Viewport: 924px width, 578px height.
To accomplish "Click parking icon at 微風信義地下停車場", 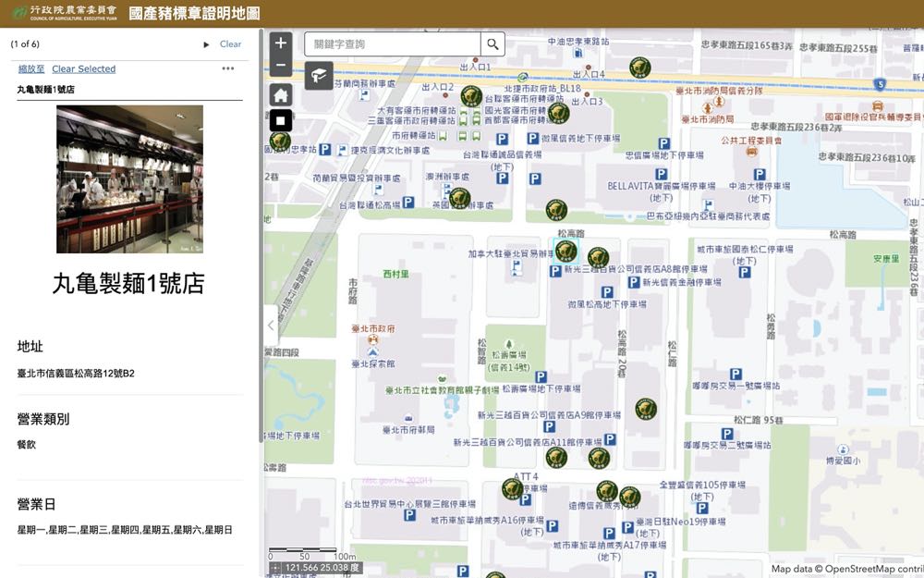I will (x=533, y=139).
